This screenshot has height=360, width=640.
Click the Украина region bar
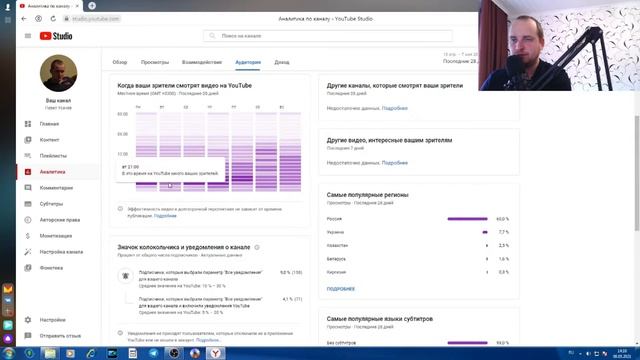point(485,232)
